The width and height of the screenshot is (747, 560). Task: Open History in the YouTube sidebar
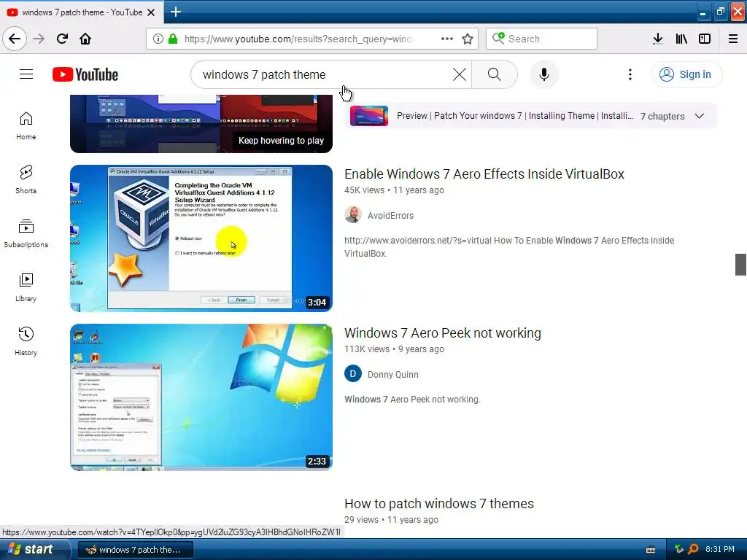pos(26,341)
